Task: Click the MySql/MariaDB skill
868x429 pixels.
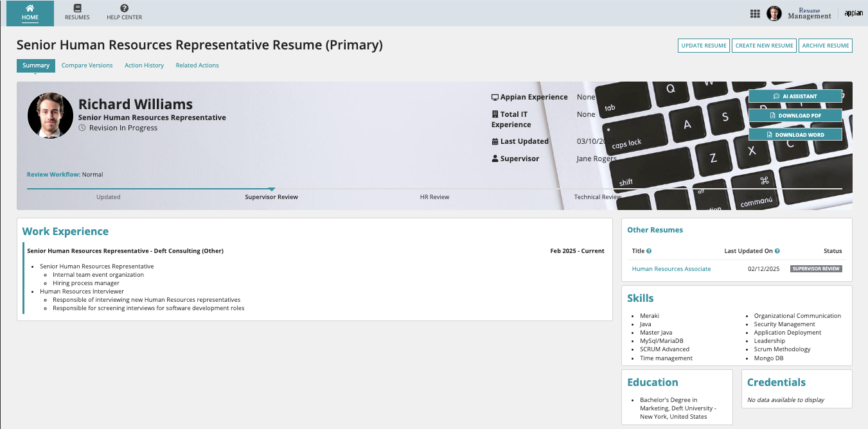Action: point(662,341)
